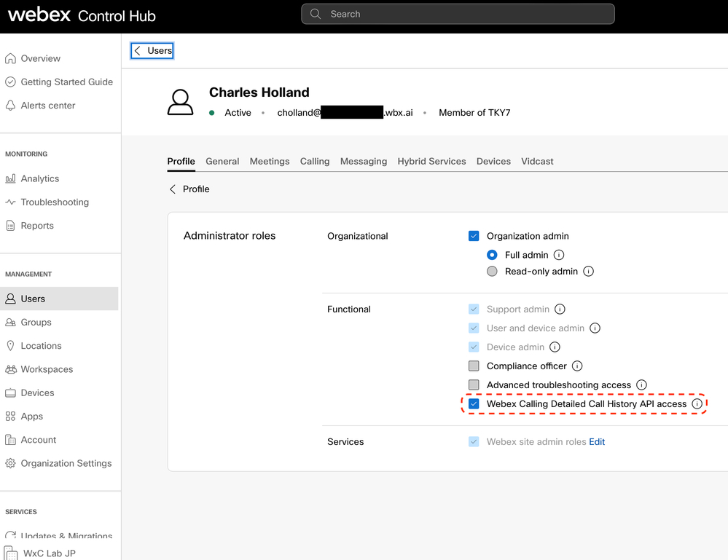Toggle the Support admin checkbox
728x560 pixels.
(474, 309)
